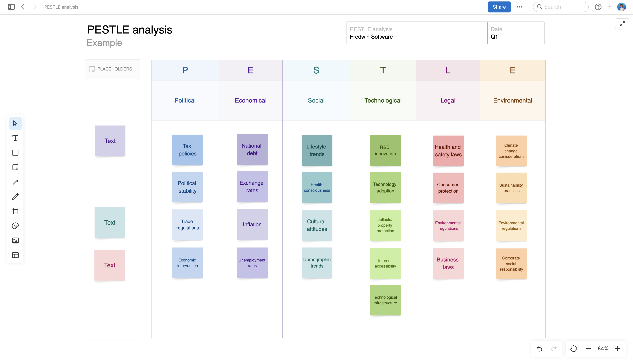Image resolution: width=633 pixels, height=364 pixels.
Task: Toggle fullscreen expand view
Action: [622, 24]
